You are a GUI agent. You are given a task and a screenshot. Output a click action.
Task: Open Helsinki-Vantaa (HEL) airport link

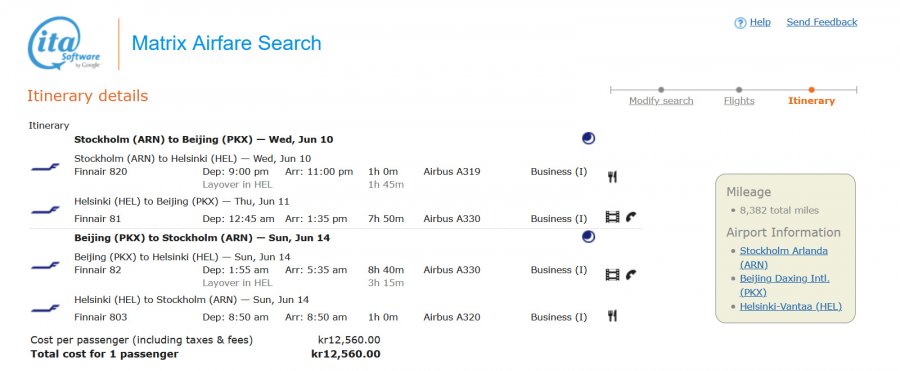pos(790,307)
